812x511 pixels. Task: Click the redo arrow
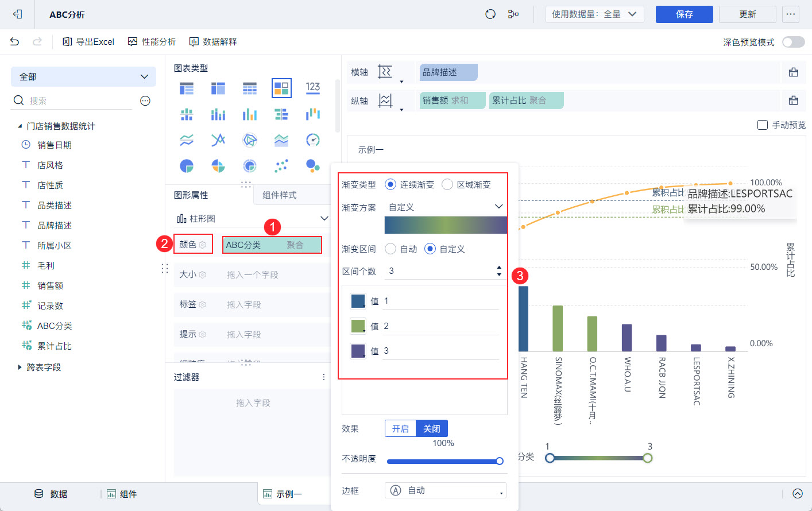click(x=37, y=41)
